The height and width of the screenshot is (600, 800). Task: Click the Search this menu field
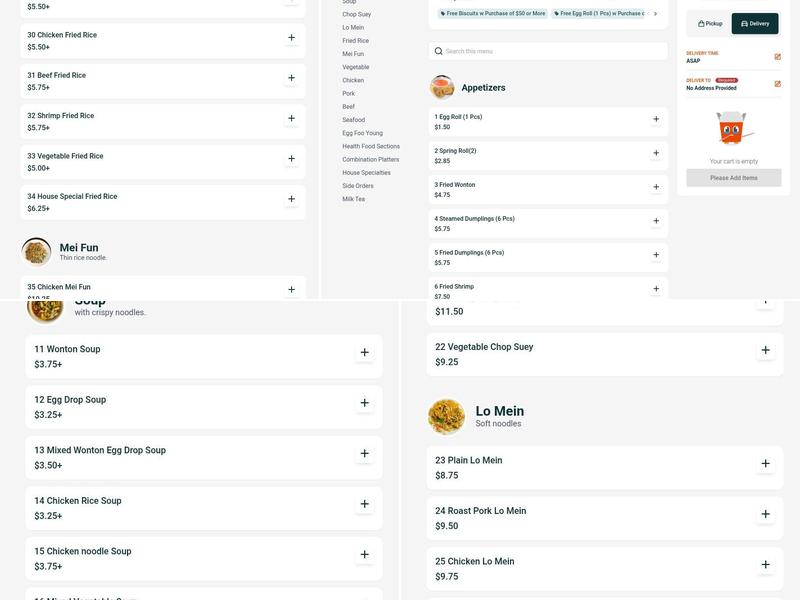[548, 51]
